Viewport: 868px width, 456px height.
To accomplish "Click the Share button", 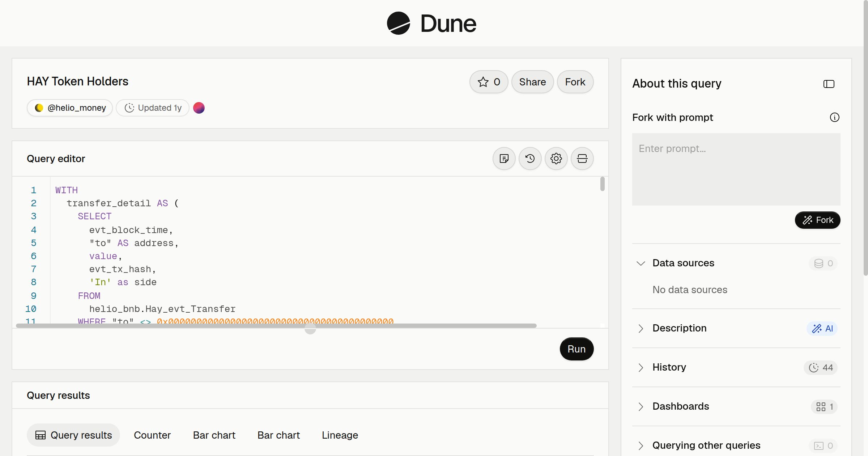I will click(532, 82).
